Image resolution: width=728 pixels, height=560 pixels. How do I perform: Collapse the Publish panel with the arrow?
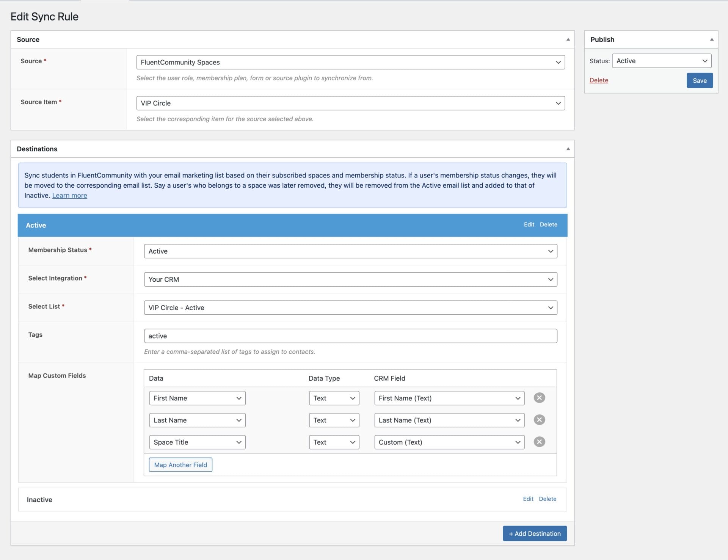[711, 39]
